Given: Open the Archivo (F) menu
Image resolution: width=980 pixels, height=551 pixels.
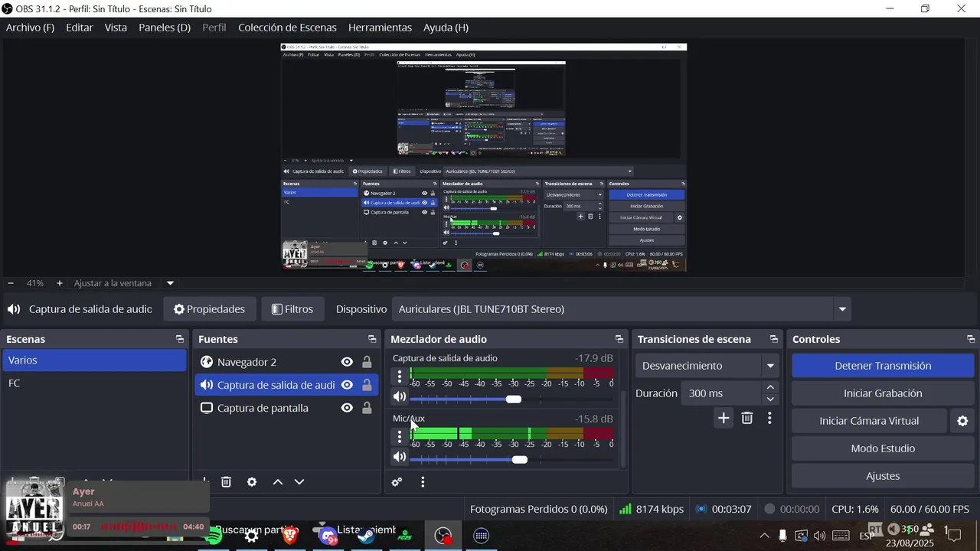Looking at the screenshot, I should (x=30, y=28).
